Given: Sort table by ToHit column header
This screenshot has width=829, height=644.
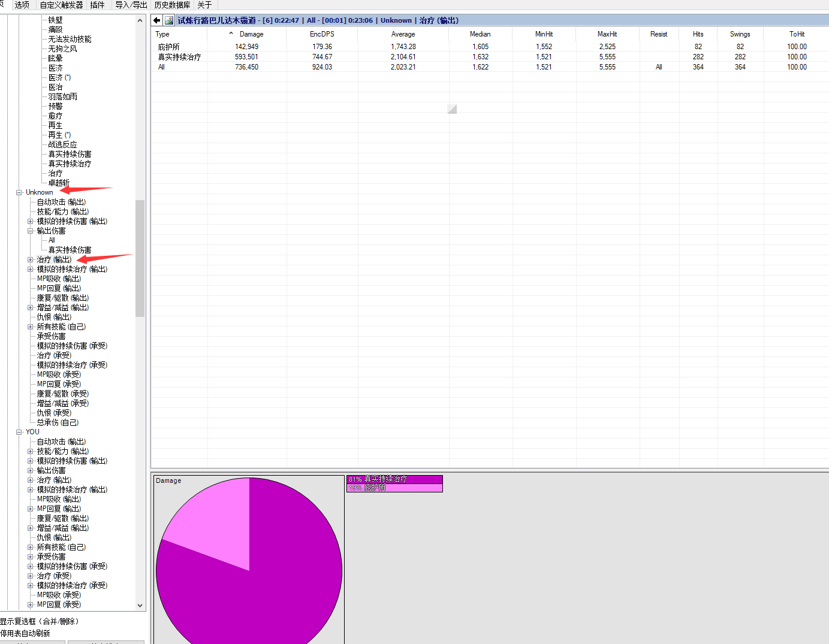Looking at the screenshot, I should point(797,34).
